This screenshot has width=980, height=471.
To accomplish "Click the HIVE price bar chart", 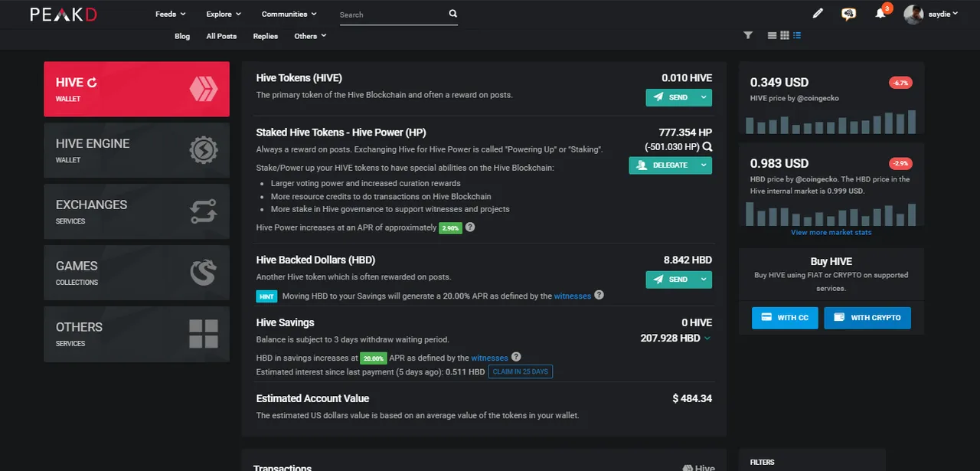I will (x=831, y=123).
